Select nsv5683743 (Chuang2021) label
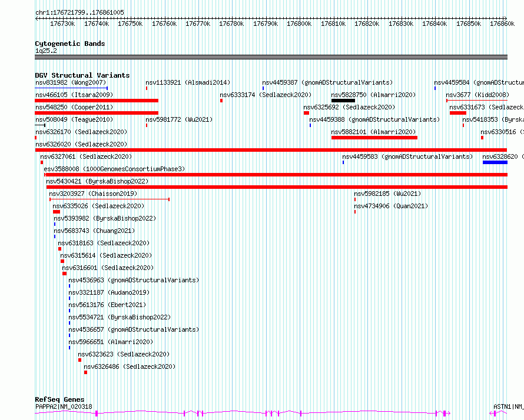This screenshot has height=420, width=524. pyautogui.click(x=94, y=231)
